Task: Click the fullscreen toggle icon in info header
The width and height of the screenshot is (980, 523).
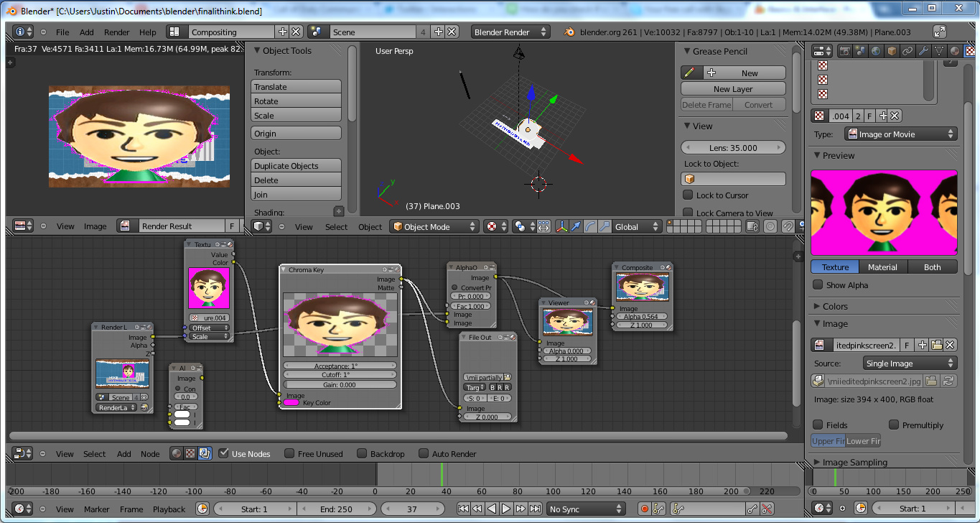Action: pos(940,32)
